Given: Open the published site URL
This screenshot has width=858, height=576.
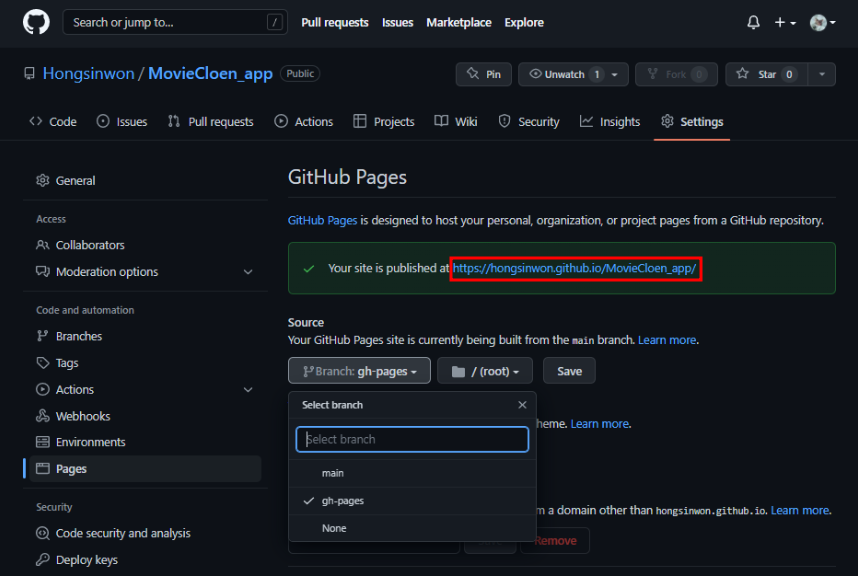Looking at the screenshot, I should [575, 268].
